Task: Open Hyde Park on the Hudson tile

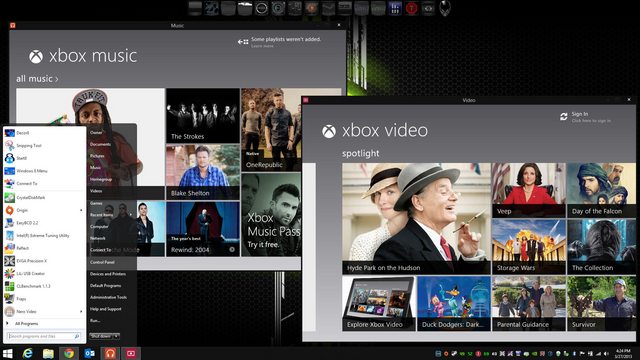Action: click(x=416, y=218)
